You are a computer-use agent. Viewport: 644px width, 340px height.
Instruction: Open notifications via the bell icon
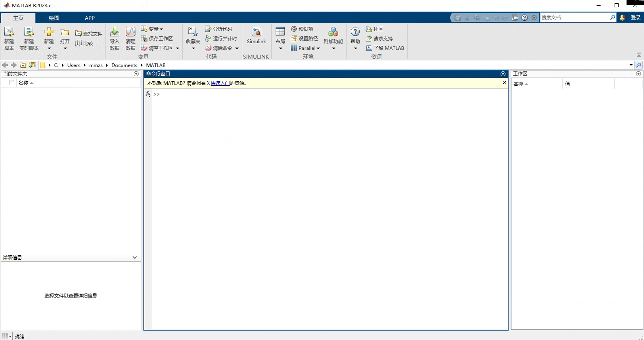point(622,18)
